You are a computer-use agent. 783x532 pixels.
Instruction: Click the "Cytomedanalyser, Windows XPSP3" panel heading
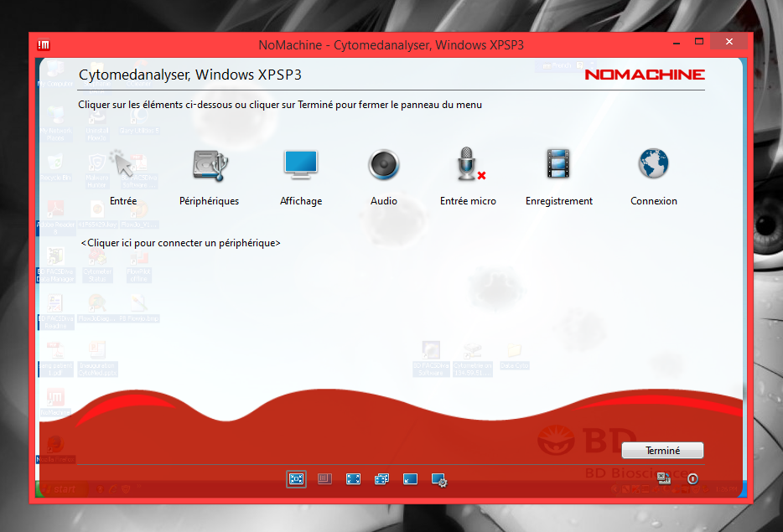[190, 75]
